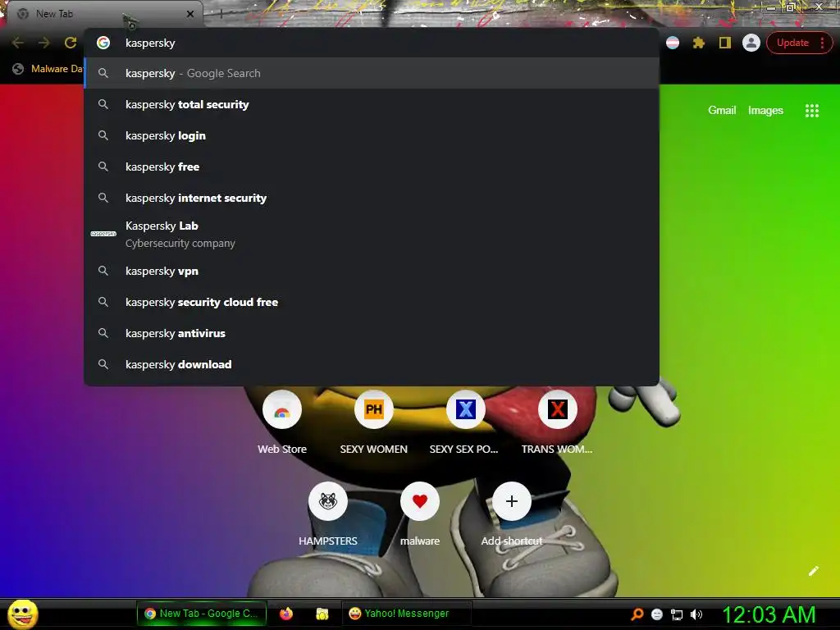Click the smiley tray icon

(x=657, y=614)
